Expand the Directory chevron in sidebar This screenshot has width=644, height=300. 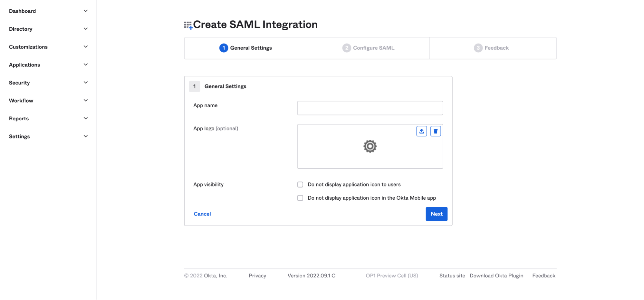click(x=86, y=29)
